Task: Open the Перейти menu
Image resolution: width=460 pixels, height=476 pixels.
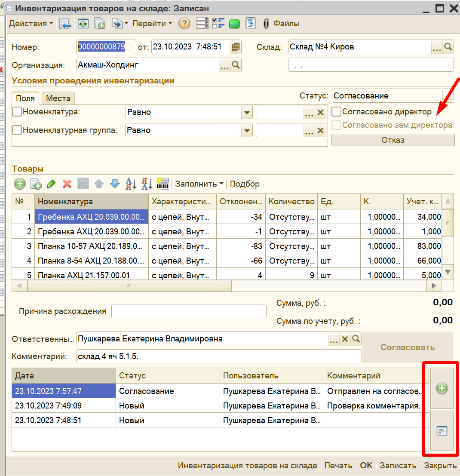Action: click(x=152, y=24)
